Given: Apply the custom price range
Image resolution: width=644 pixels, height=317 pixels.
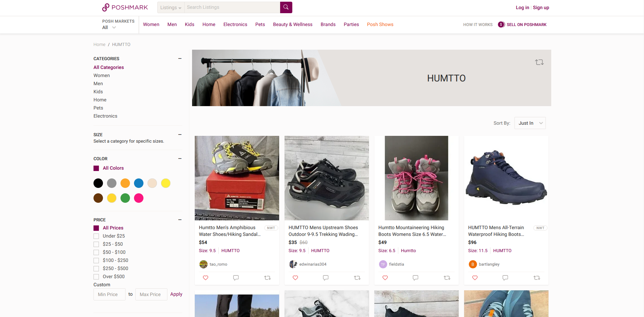Looking at the screenshot, I should (x=176, y=294).
